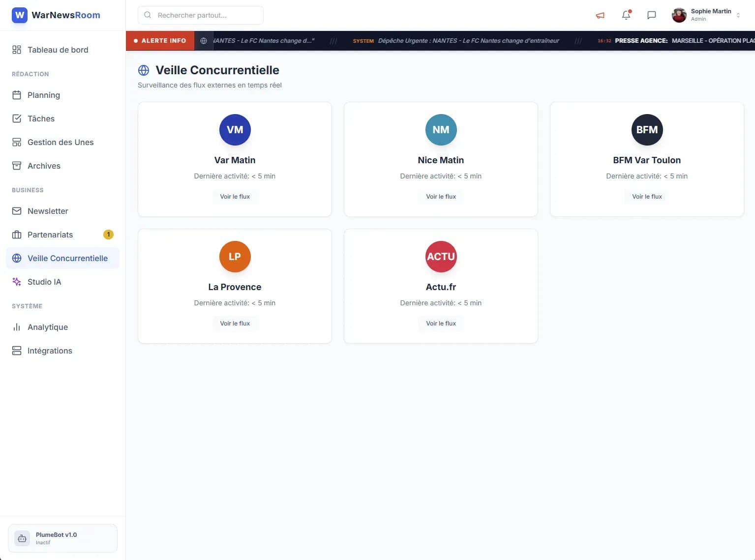Viewport: 755px width, 560px height.
Task: Open the notifications bell icon
Action: point(626,15)
